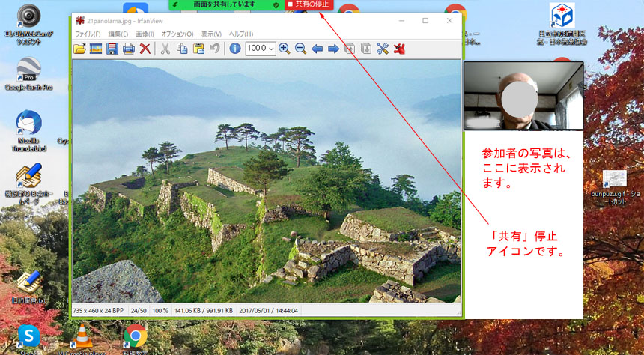Screen dimensions: 644x355
Task: Minimize the IrfanView window
Action: [x=401, y=20]
